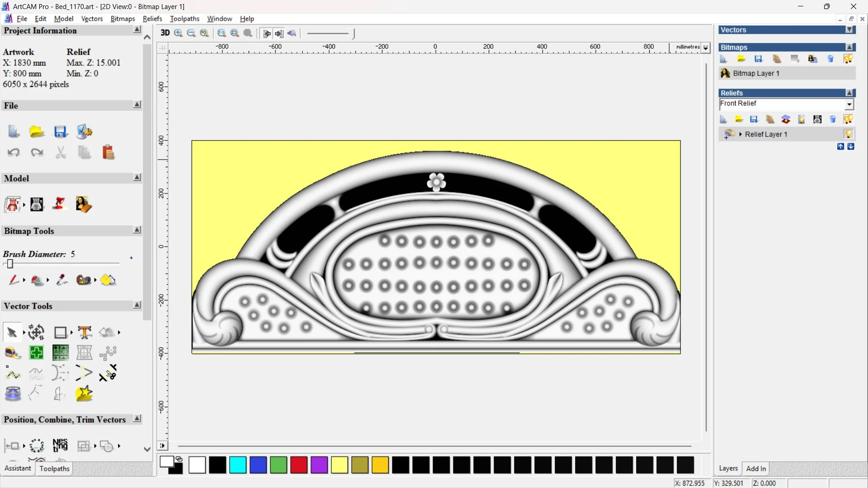
Task: Select the red color swatch
Action: (x=299, y=465)
